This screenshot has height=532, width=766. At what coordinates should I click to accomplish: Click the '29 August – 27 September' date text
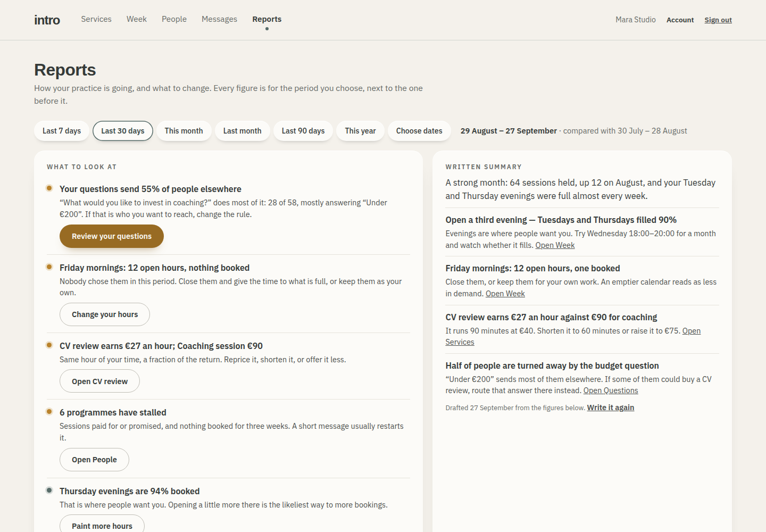click(x=509, y=131)
